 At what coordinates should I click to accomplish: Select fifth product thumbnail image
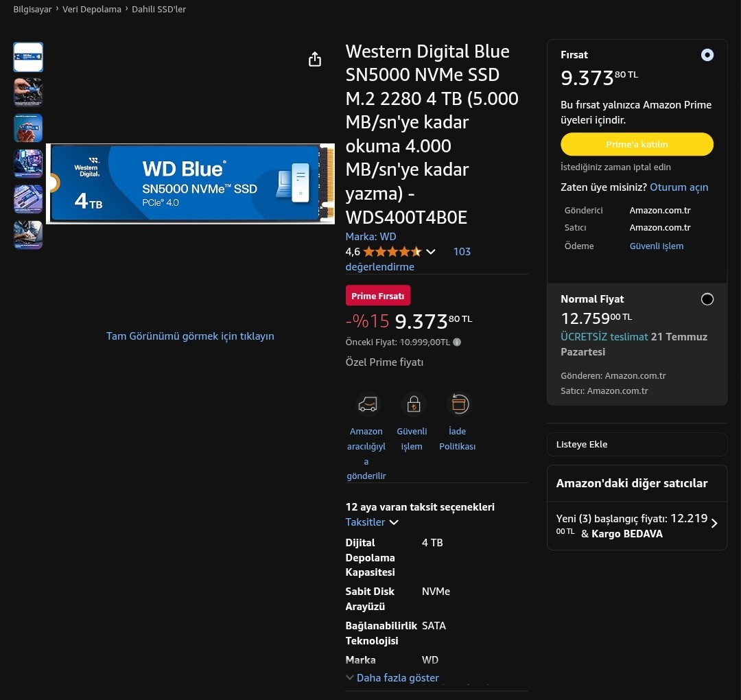tap(28, 199)
